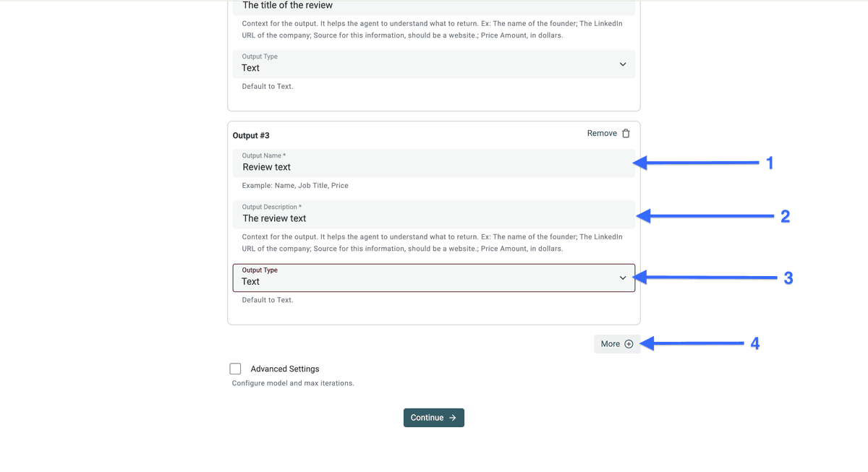This screenshot has width=868, height=472.
Task: Click the right arrow icon inside Continue
Action: 452,418
